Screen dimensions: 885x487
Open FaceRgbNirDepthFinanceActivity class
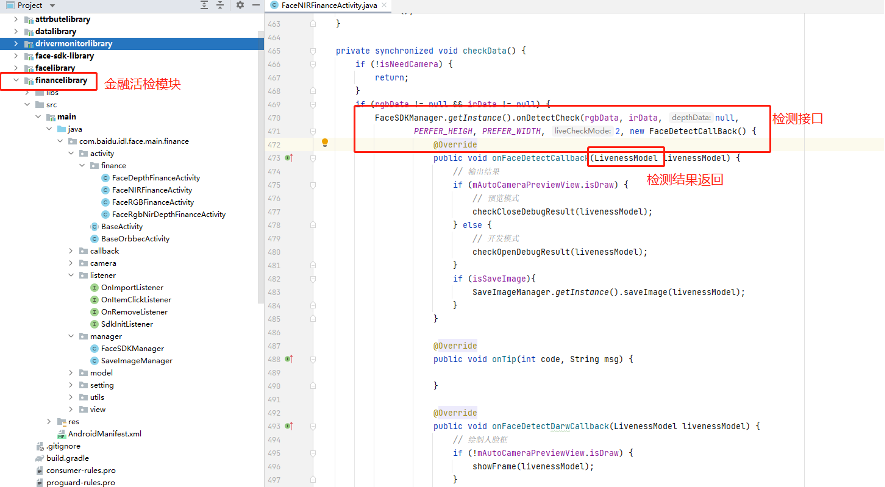tap(169, 214)
